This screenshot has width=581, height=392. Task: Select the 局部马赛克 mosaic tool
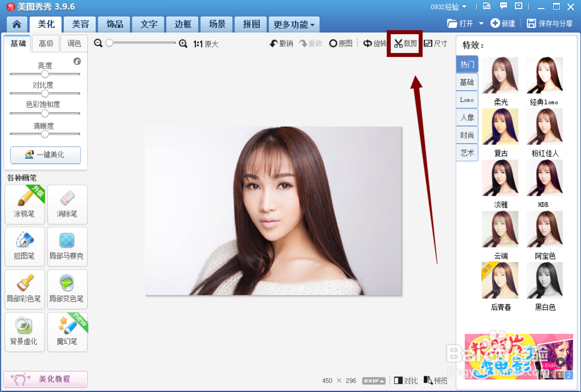67,247
